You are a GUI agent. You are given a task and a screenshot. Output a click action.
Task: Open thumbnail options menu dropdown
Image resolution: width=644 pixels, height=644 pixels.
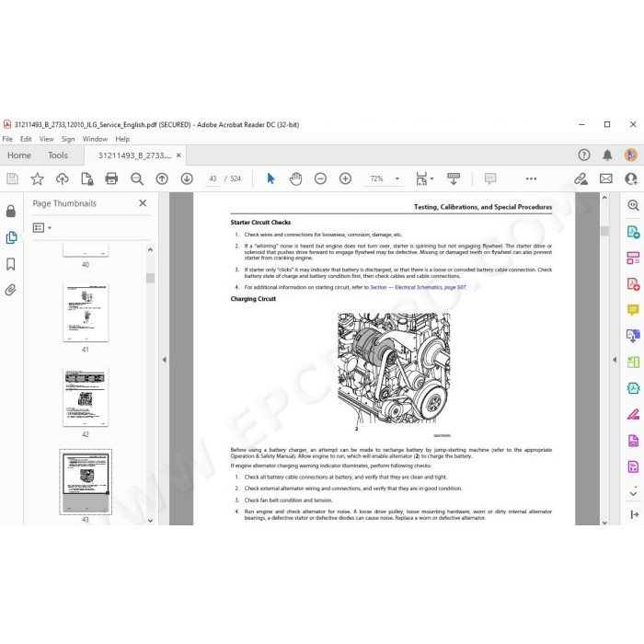point(42,227)
